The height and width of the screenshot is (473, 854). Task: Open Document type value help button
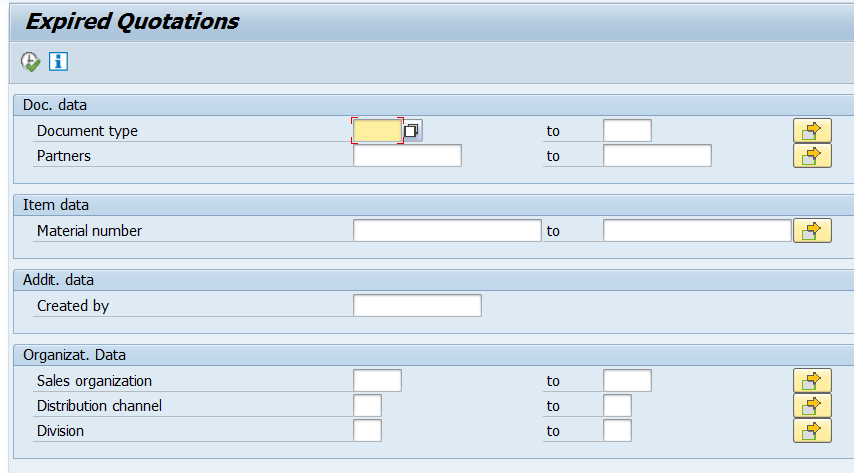(x=413, y=131)
